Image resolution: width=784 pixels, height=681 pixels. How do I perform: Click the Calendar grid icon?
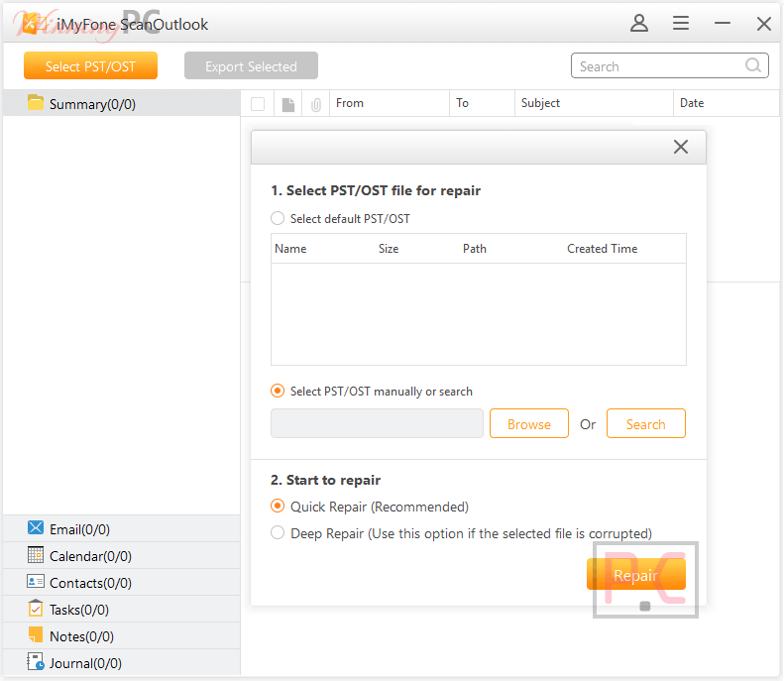click(x=36, y=554)
